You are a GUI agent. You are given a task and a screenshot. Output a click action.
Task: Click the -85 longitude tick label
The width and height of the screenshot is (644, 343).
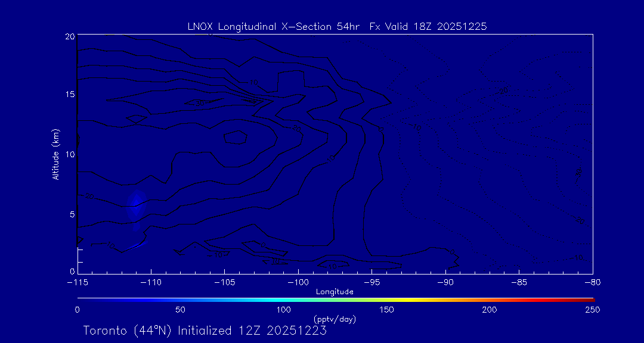pyautogui.click(x=519, y=283)
